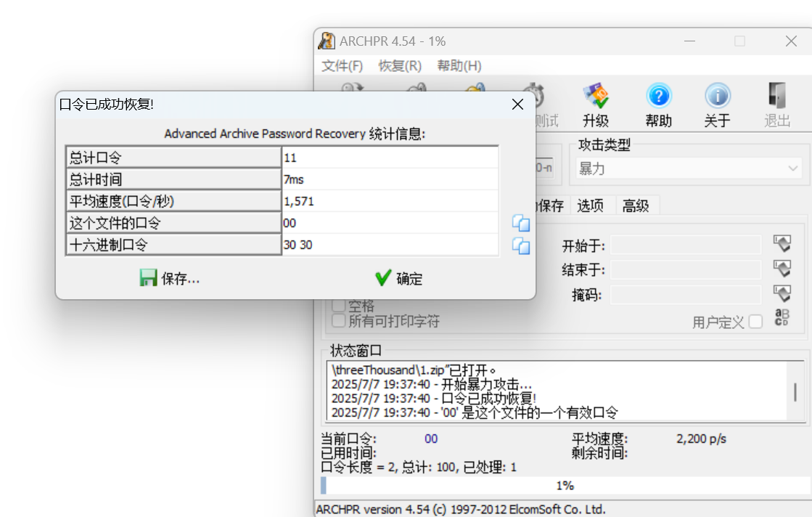The height and width of the screenshot is (517, 812).
Task: Select the 总计口令 label cell
Action: pos(173,158)
